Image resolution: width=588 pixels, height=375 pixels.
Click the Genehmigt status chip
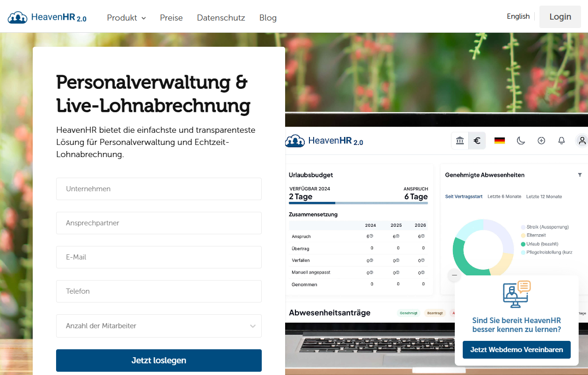[x=409, y=313]
